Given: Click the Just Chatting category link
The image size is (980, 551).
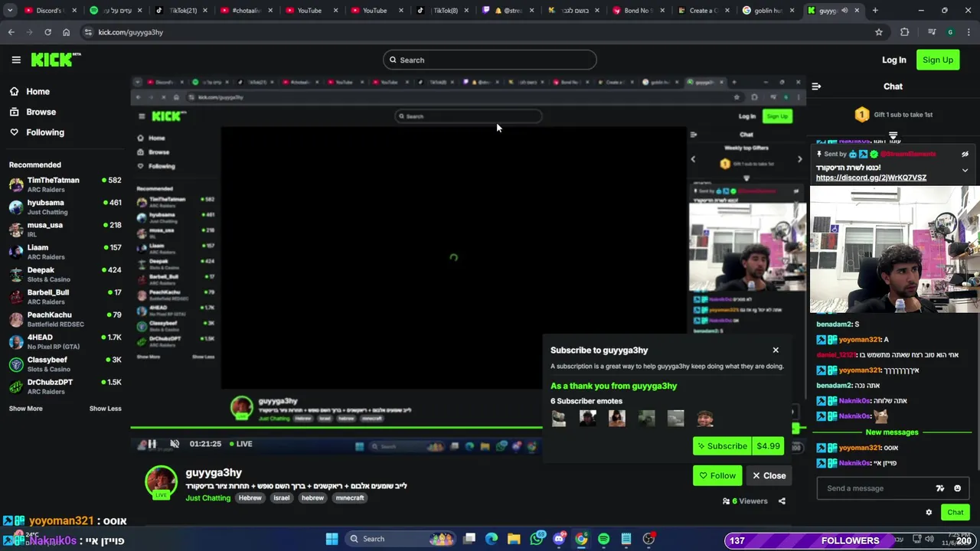Looking at the screenshot, I should point(207,498).
